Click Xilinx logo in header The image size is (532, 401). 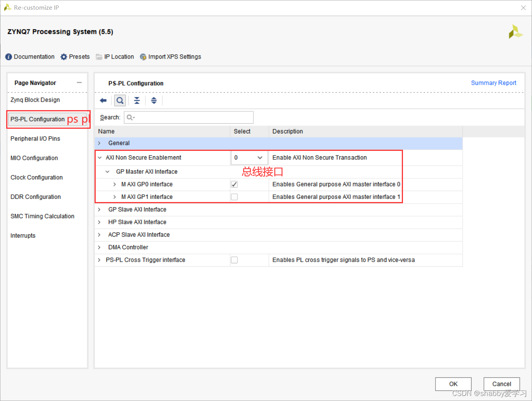point(515,32)
